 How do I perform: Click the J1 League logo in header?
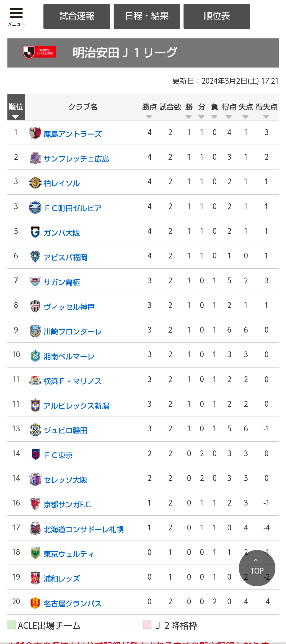pyautogui.click(x=39, y=52)
